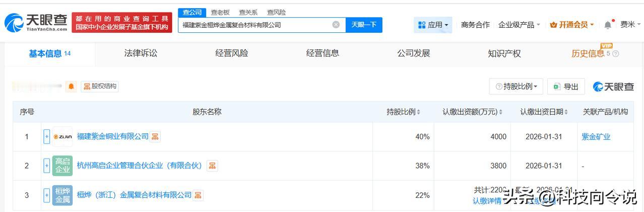Open the 紫金矿业 related organization link
The height and width of the screenshot is (212, 644).
tap(596, 136)
